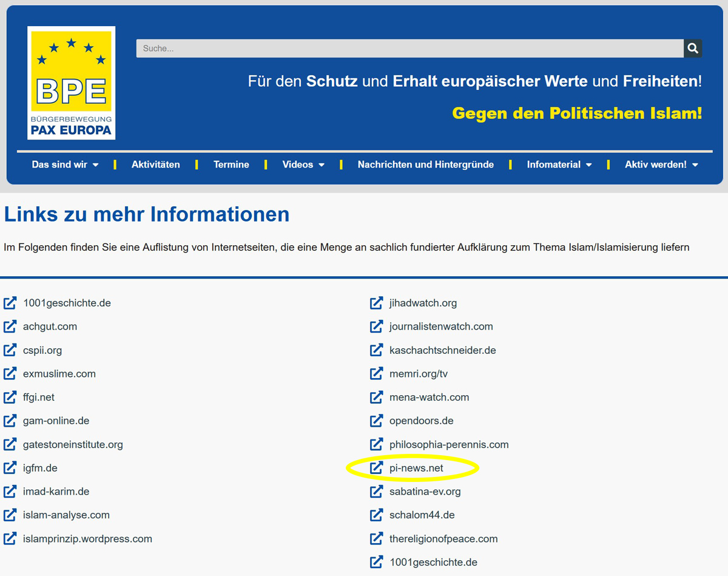The image size is (728, 576).
Task: Click the search magnifier button
Action: pos(693,49)
